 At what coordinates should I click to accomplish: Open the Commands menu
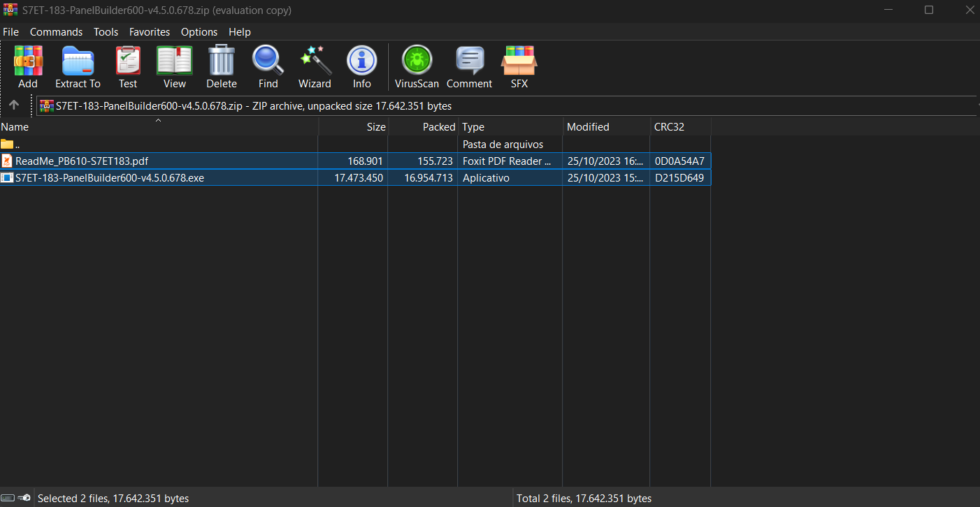[56, 32]
